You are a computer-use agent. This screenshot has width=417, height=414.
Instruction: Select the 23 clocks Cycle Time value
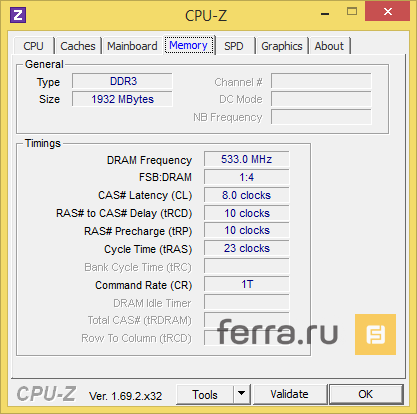247,248
